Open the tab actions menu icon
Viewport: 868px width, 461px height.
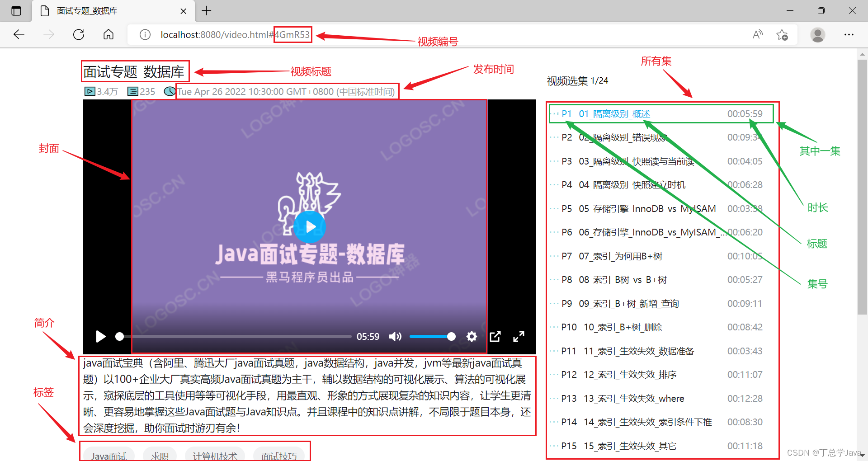pyautogui.click(x=16, y=11)
